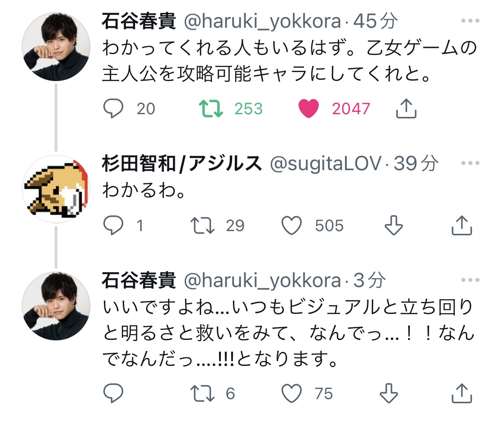Reply to 杉田智和's わかるわ tweet
Image resolution: width=504 pixels, height=421 pixels.
coord(113,226)
